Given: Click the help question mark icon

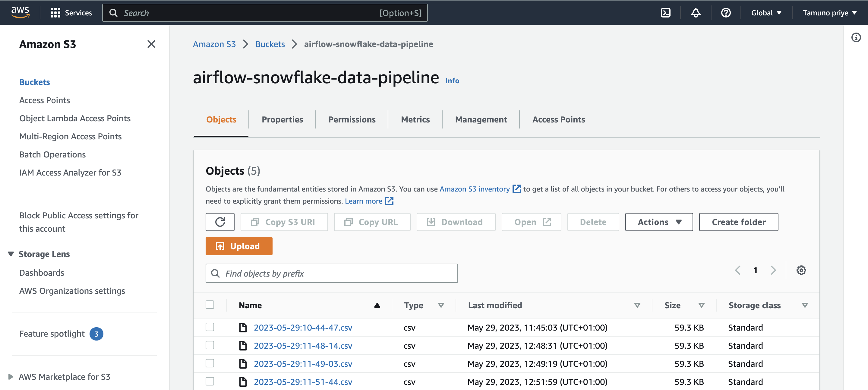Looking at the screenshot, I should (x=725, y=13).
